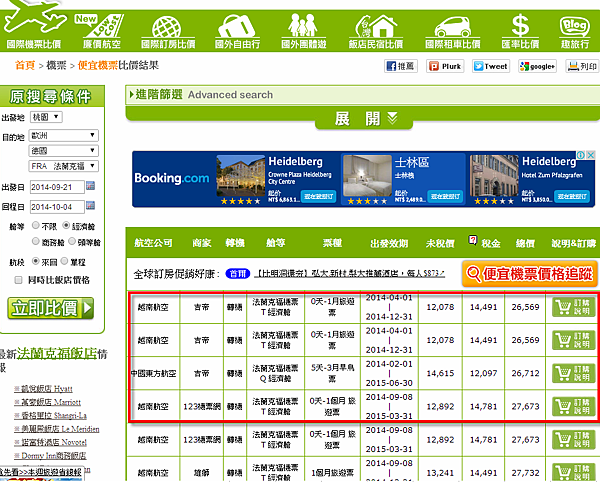Click the cart 訂購說明 button for the 13,241 row

[x=574, y=472]
